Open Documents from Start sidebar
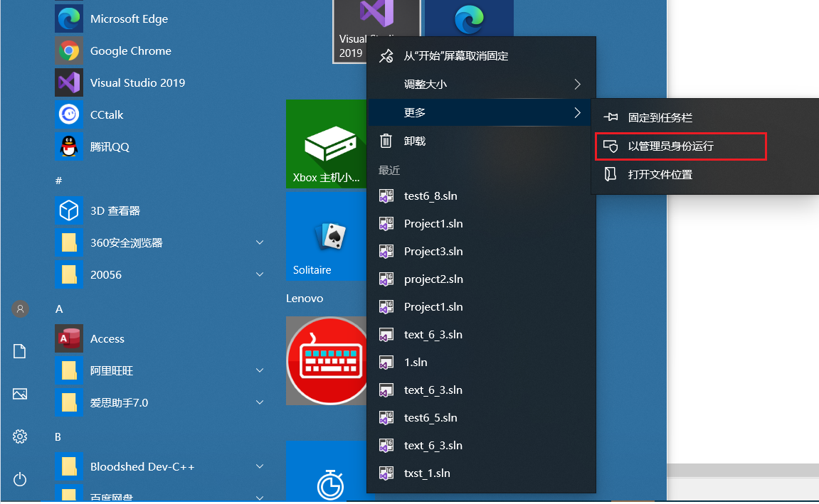The width and height of the screenshot is (819, 504). [20, 351]
